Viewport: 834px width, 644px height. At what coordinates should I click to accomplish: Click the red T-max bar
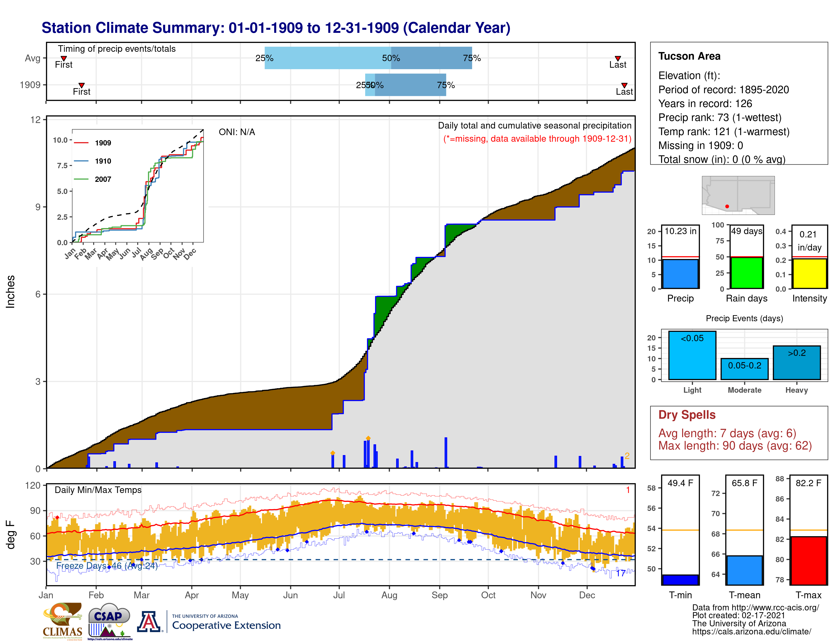point(808,560)
